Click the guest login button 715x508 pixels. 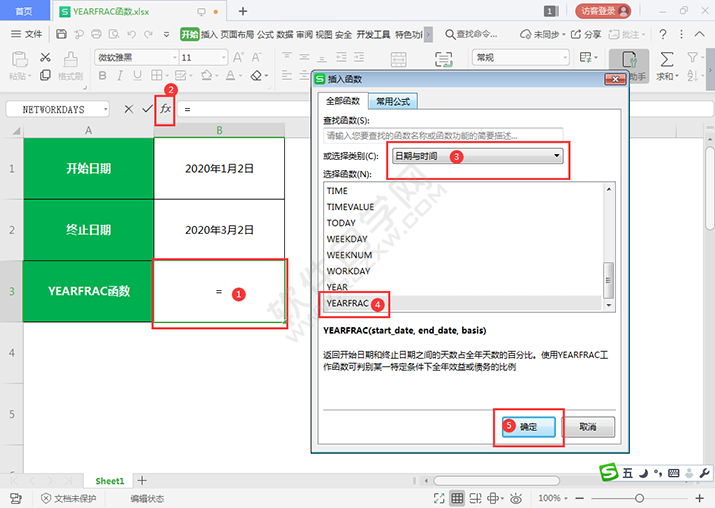pyautogui.click(x=603, y=11)
